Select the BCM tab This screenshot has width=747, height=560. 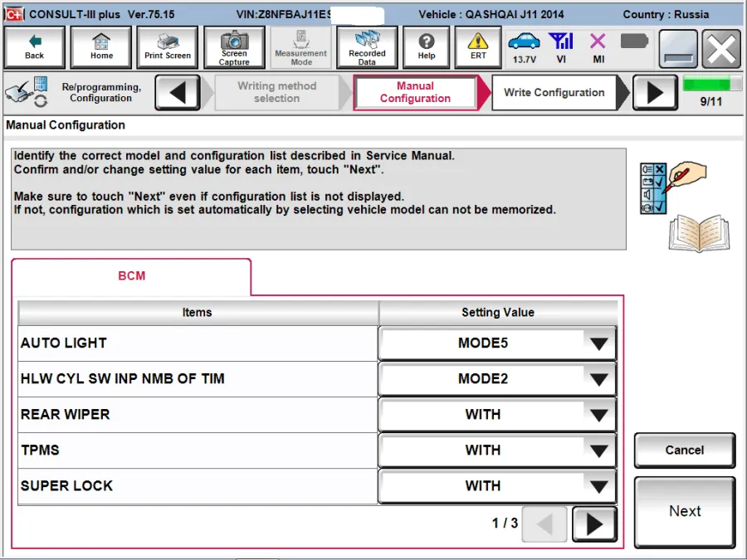[131, 276]
